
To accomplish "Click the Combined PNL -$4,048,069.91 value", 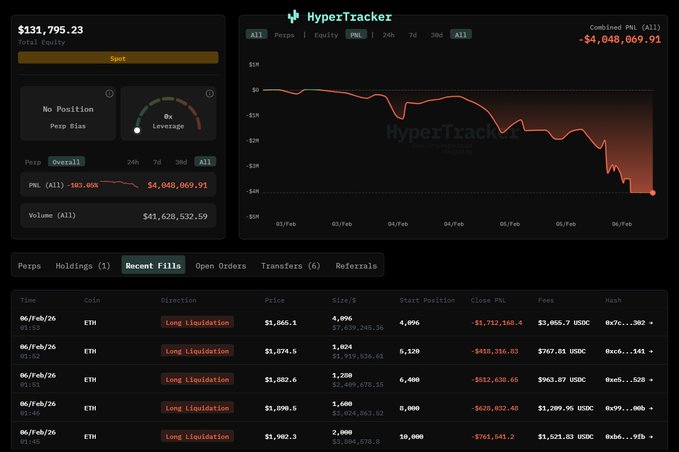I will click(620, 39).
